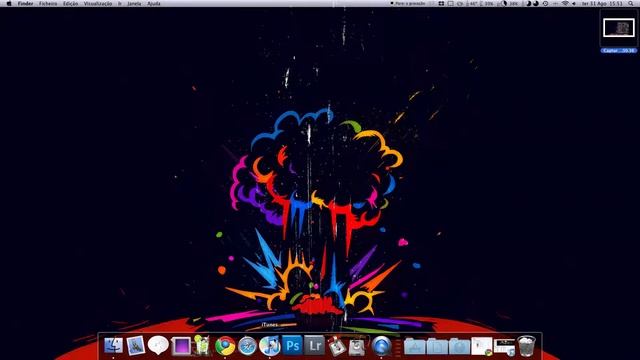Open the Chrome-badged document in Dock
The width and height of the screenshot is (640, 360).
click(482, 346)
